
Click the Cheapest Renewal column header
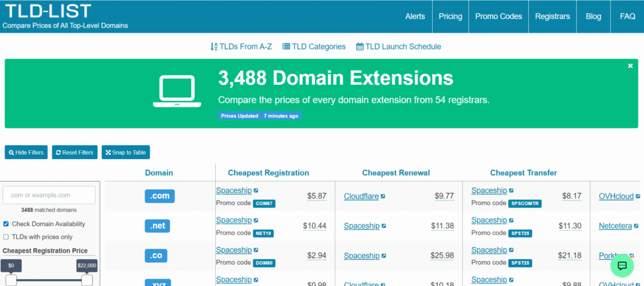[396, 173]
